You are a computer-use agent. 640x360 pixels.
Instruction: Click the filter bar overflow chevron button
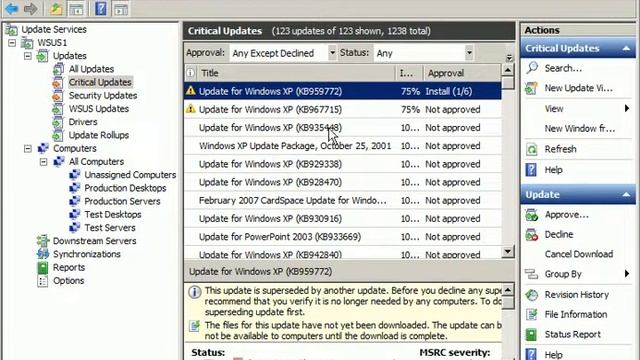click(509, 58)
